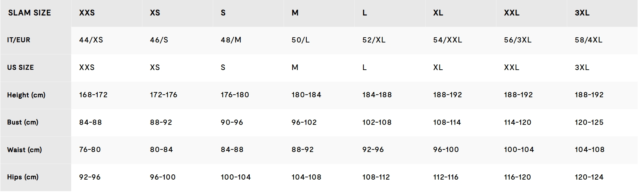Click the 54/XXL IT/EUR cell
644x193 pixels.
pos(447,40)
